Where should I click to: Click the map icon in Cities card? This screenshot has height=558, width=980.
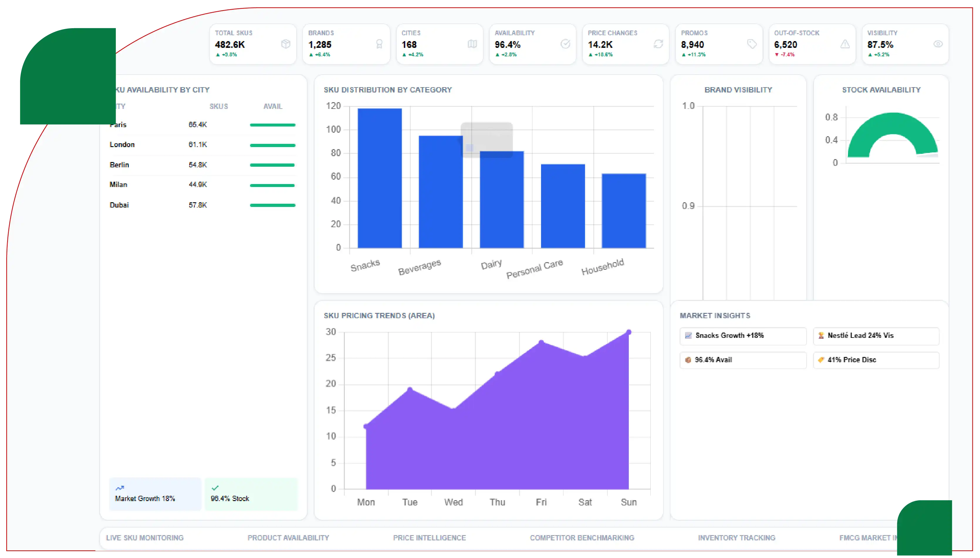coord(472,44)
